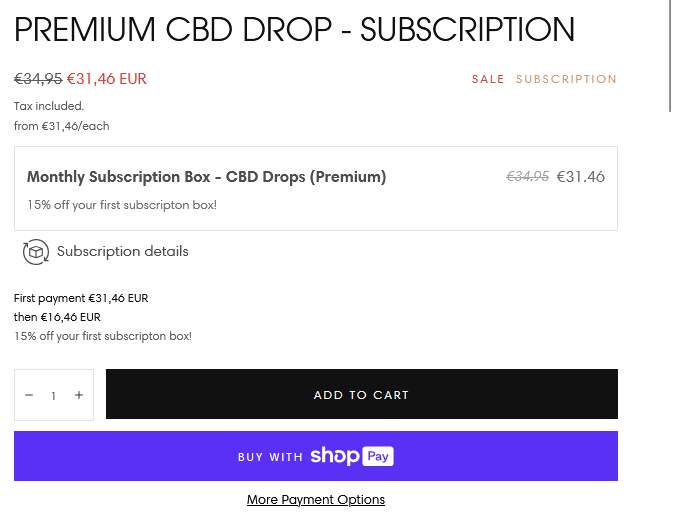Viewport: 673px width, 527px height.
Task: Click the struck-through €34,95 original price
Action: (38, 79)
